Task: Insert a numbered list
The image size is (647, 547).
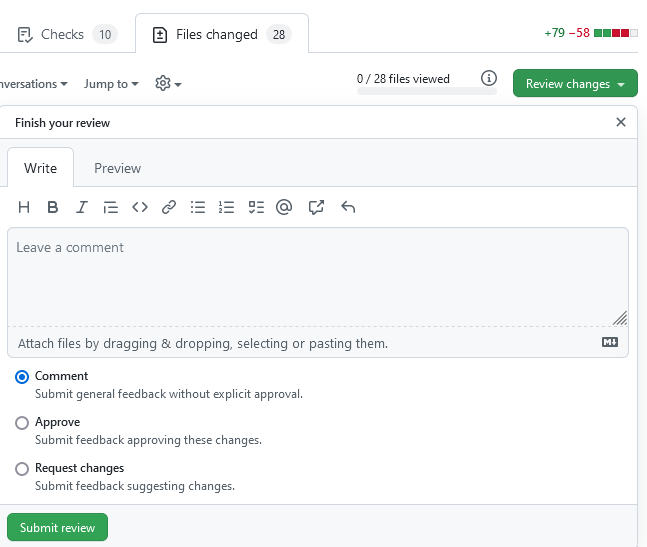Action: (227, 207)
